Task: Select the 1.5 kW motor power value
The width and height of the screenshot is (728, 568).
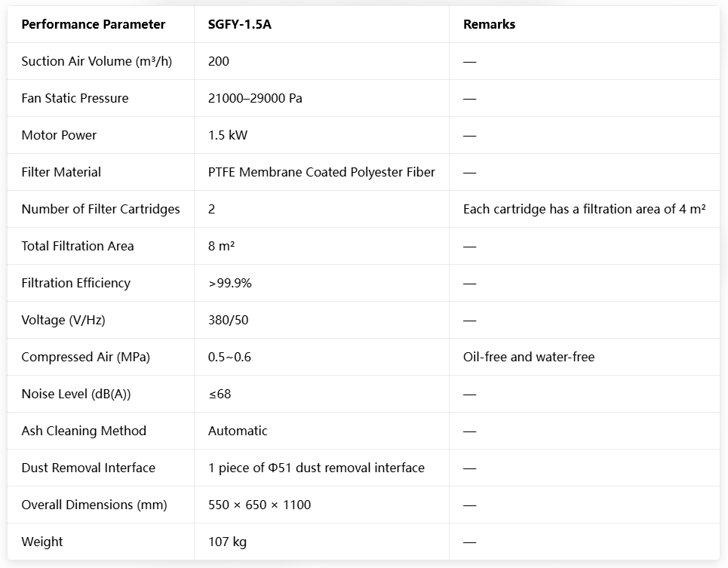Action: 228,135
